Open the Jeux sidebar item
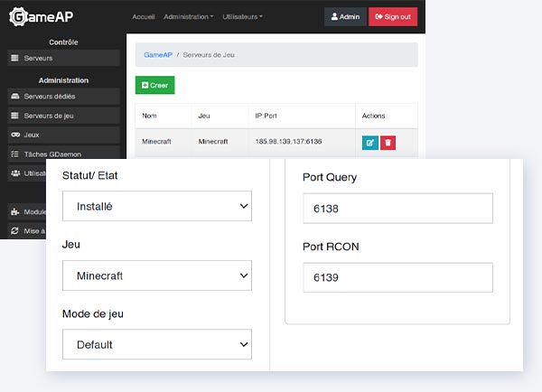The image size is (542, 392). (x=63, y=135)
